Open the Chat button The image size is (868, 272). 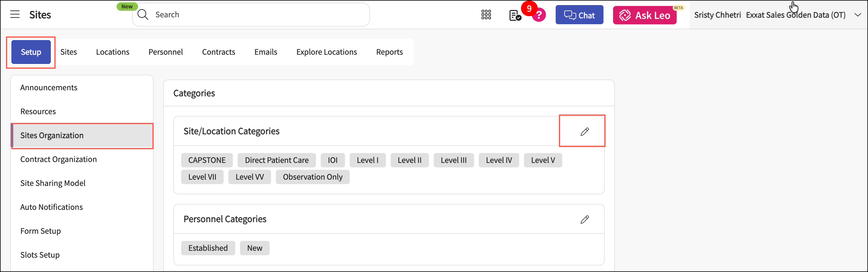pos(579,15)
